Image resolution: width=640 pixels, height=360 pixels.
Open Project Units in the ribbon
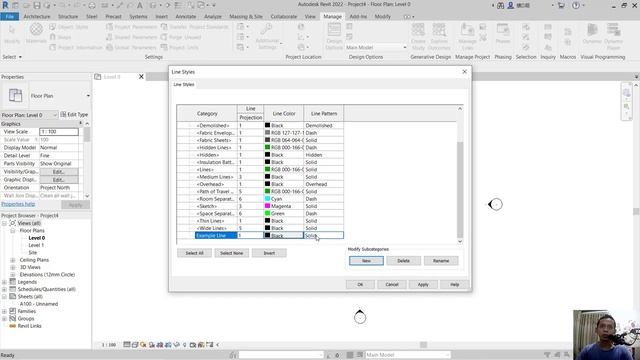click(x=180, y=47)
